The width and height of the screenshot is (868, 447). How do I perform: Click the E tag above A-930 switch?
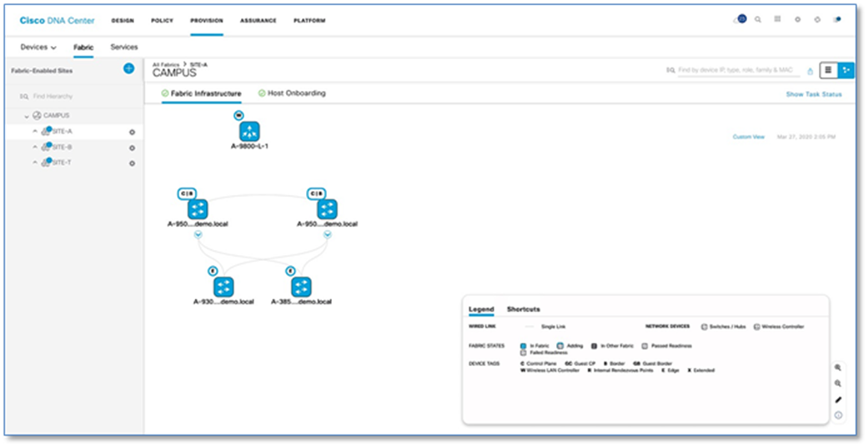pos(213,271)
